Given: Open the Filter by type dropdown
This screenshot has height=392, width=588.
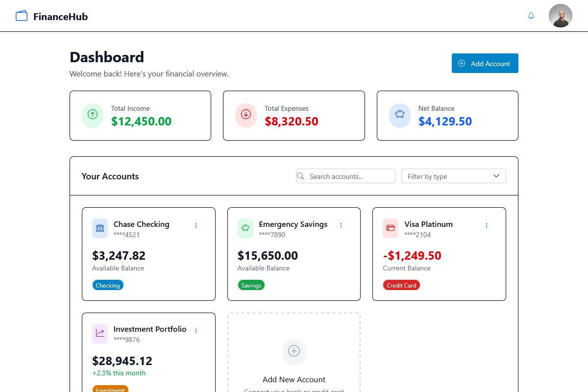Looking at the screenshot, I should click(x=453, y=176).
